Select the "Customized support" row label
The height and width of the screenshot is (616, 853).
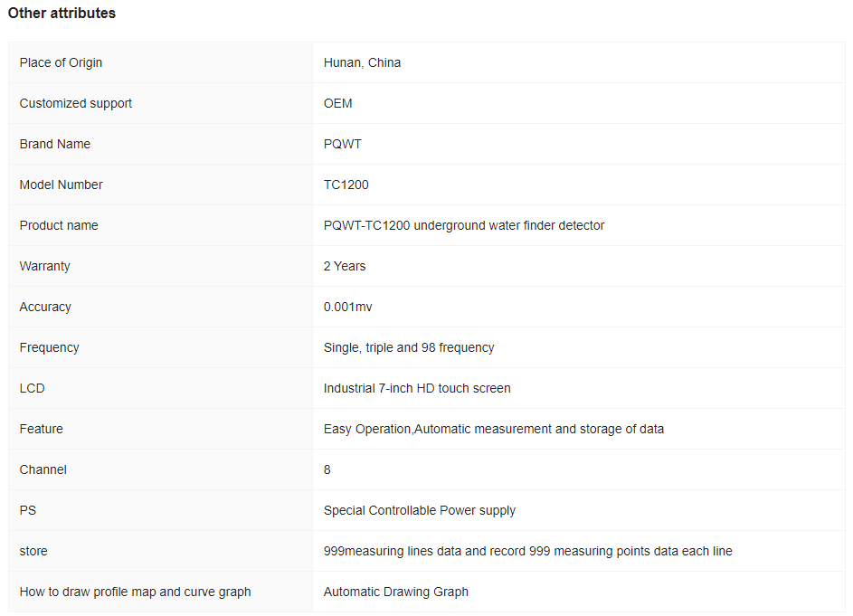coord(75,103)
